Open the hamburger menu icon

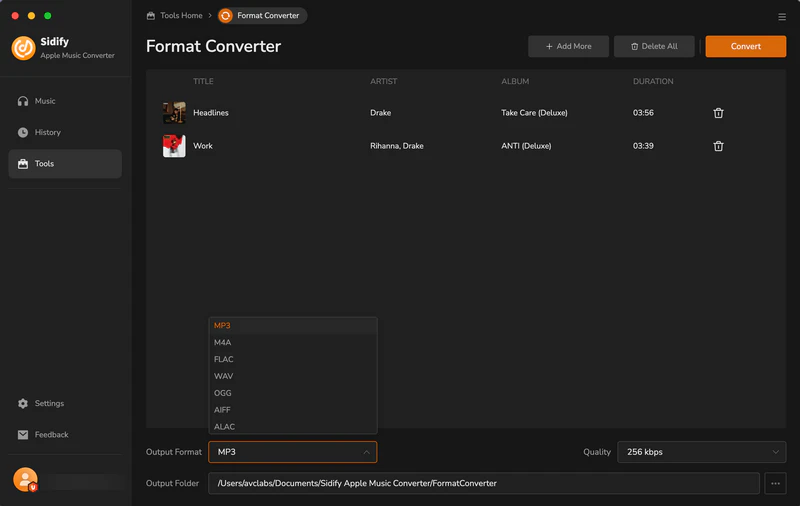tap(782, 17)
